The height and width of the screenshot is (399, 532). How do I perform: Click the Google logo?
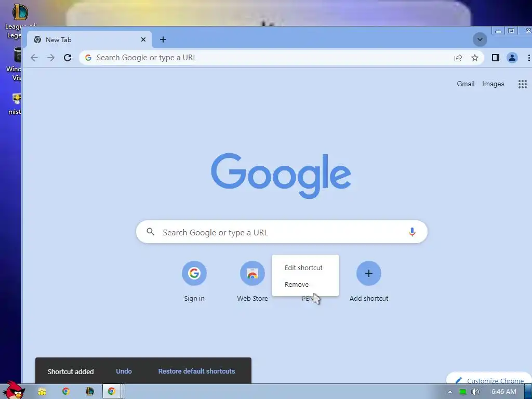point(281,175)
